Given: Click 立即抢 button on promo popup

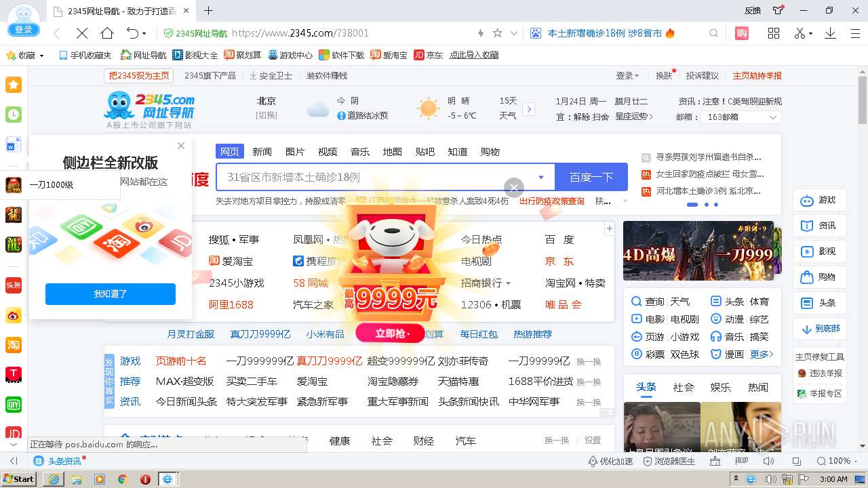Looking at the screenshot, I should (x=391, y=333).
